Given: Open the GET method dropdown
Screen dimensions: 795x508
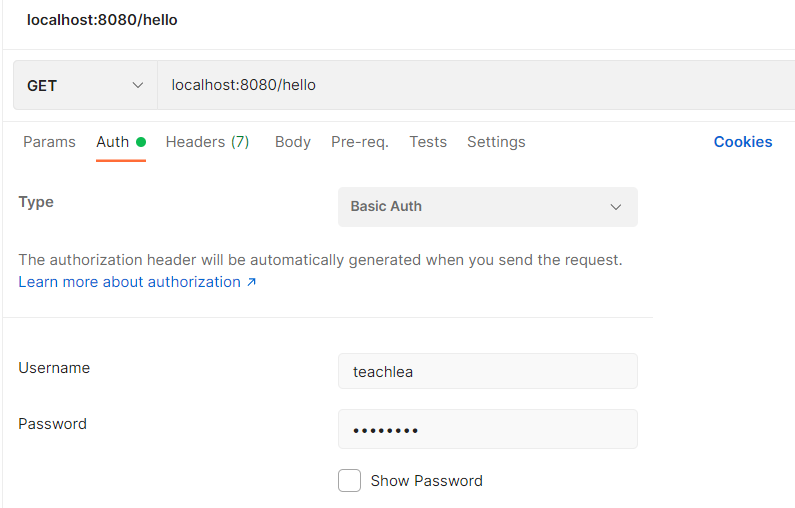Looking at the screenshot, I should [85, 85].
